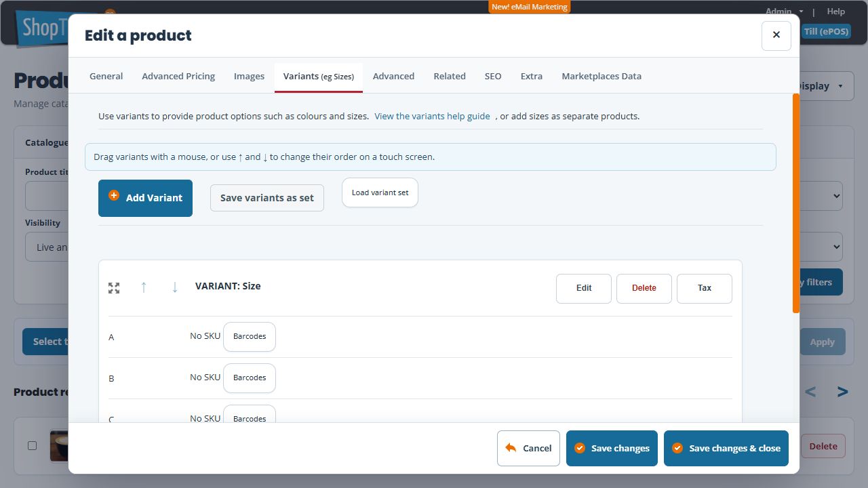Delete the first product in results

coord(823,446)
